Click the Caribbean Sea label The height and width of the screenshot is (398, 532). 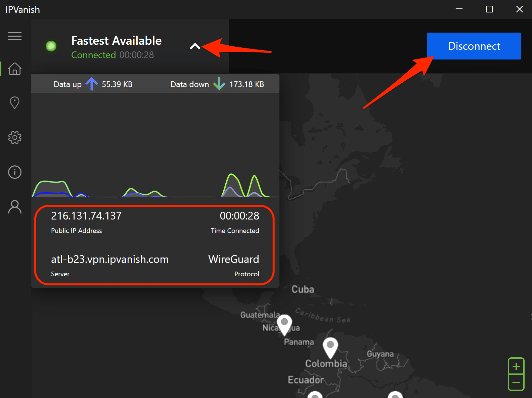point(323,316)
